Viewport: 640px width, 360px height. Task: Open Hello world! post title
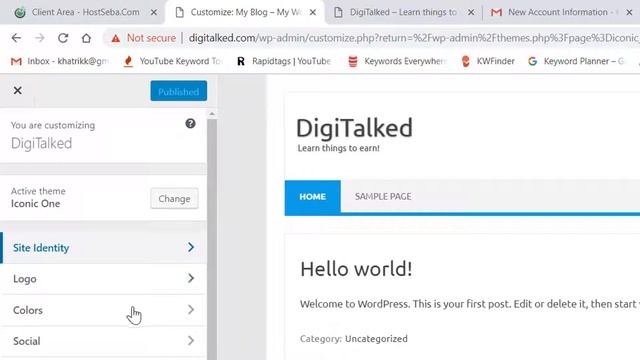point(356,269)
